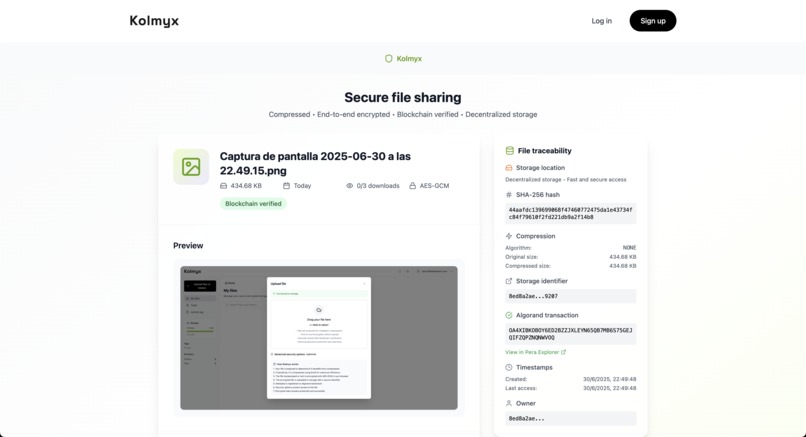Screen dimensions: 806x437
Task: Click the Decentralized storage description text
Action: [x=565, y=179]
